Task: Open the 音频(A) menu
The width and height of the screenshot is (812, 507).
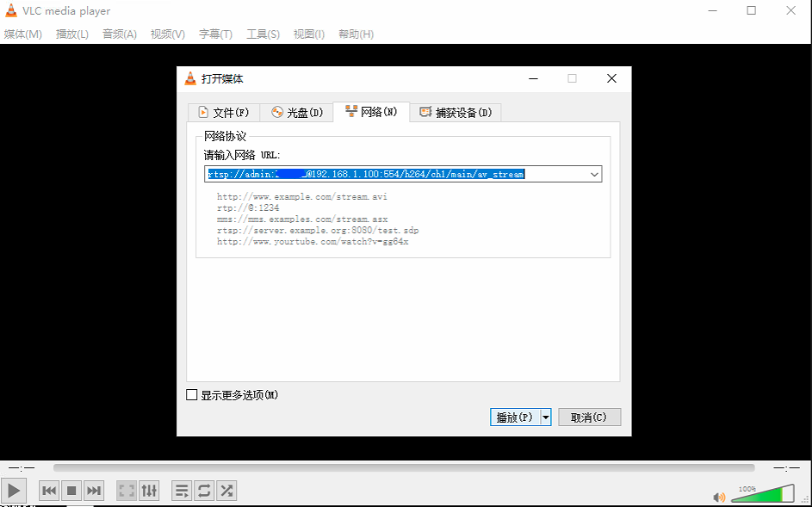Action: [x=120, y=34]
